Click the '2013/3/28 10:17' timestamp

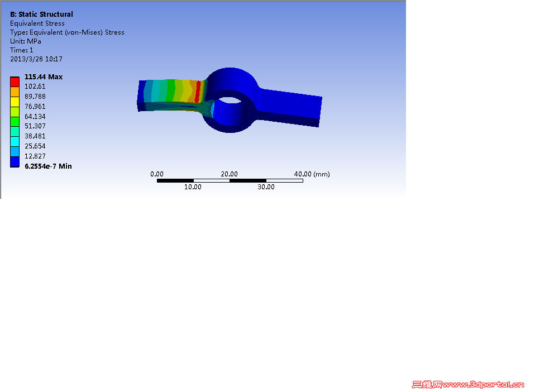point(36,59)
